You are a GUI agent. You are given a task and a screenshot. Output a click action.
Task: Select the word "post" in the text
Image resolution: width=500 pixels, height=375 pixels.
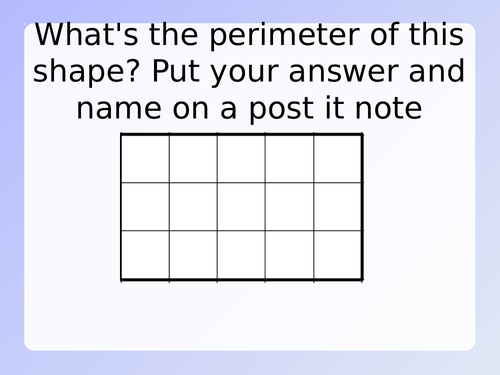pyautogui.click(x=282, y=110)
